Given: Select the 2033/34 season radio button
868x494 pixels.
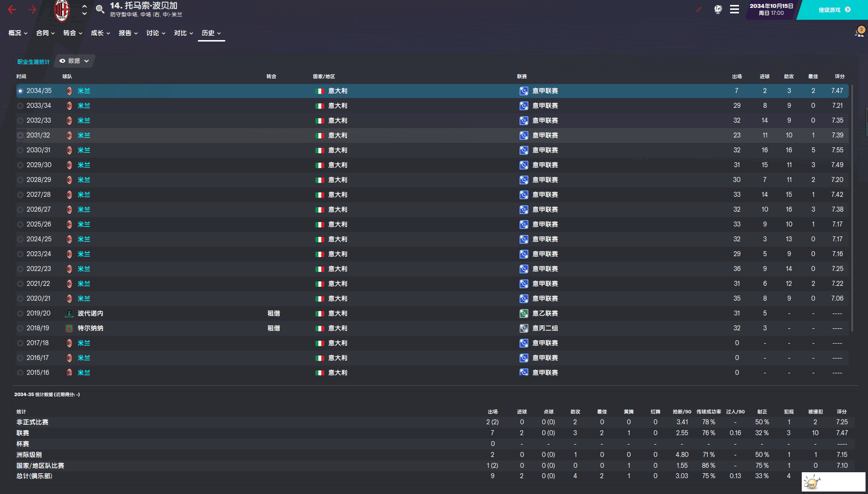Looking at the screenshot, I should [x=20, y=106].
